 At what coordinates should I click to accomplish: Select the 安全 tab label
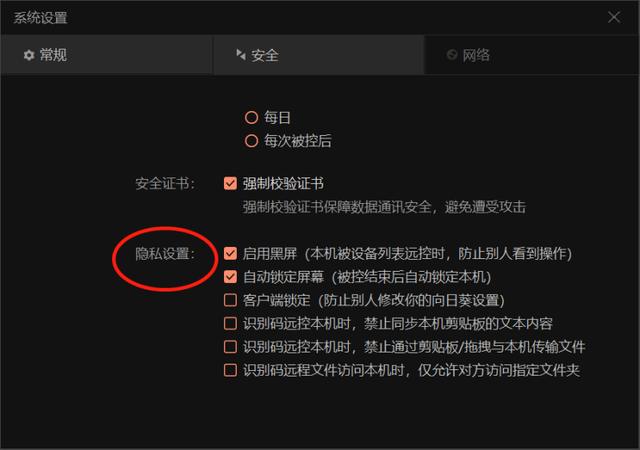pyautogui.click(x=265, y=55)
